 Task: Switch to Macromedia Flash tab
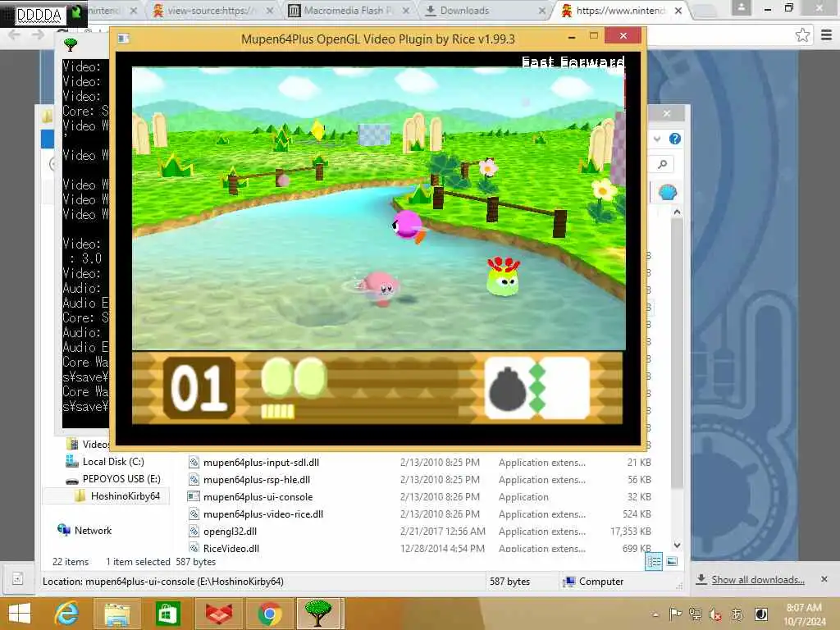348,10
